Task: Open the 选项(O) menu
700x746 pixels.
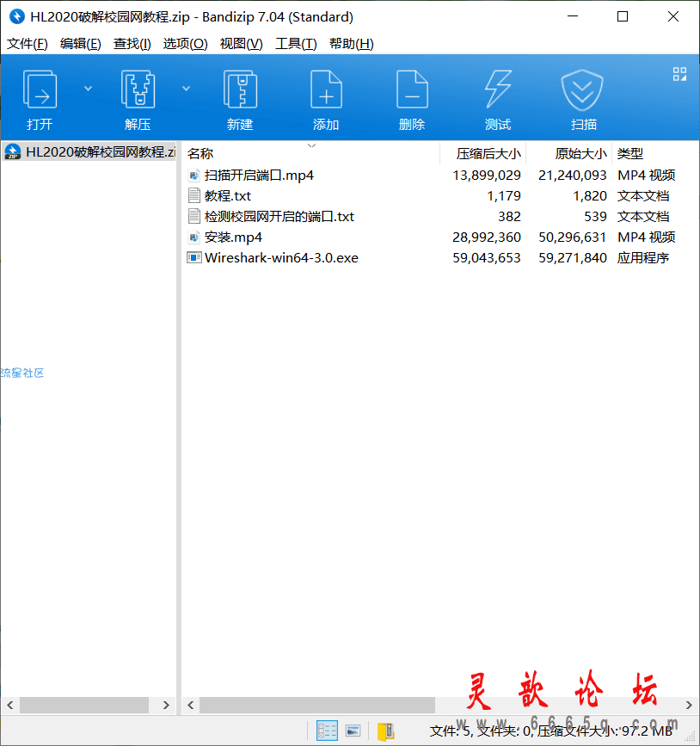Action: point(185,44)
